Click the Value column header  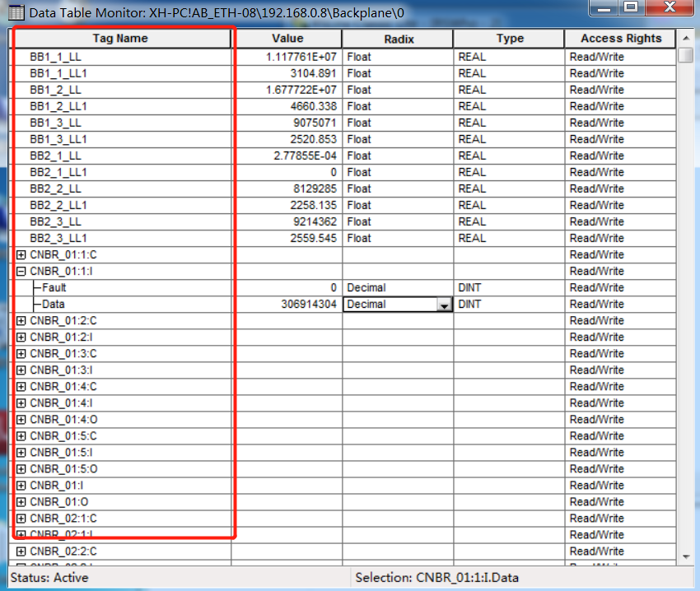coord(287,39)
